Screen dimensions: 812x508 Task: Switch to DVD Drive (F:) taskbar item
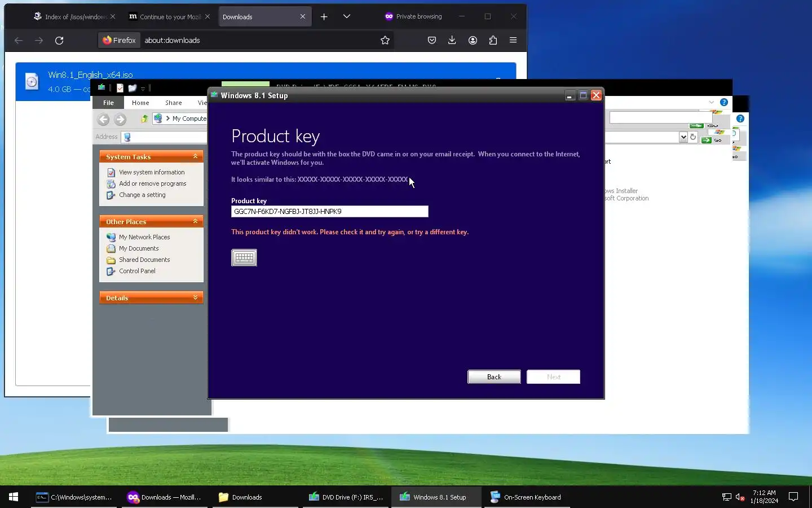[346, 497]
